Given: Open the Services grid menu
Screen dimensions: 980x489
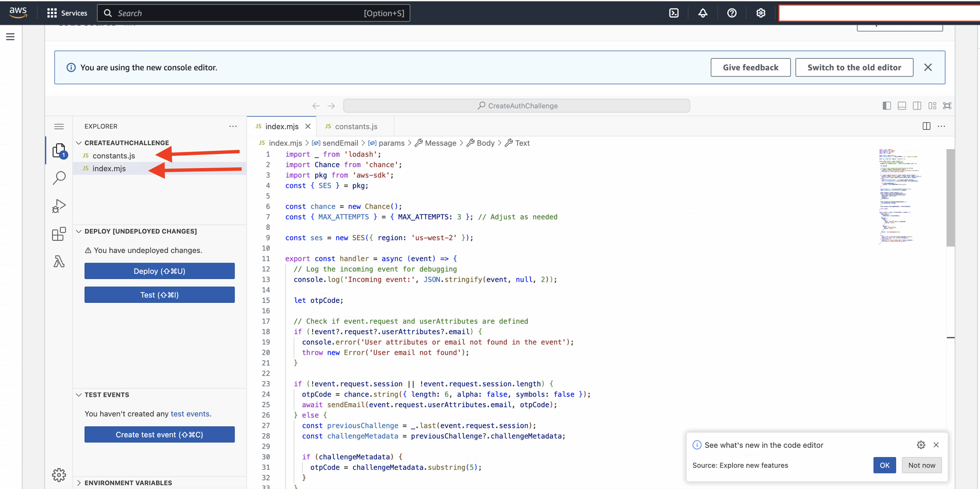Looking at the screenshot, I should coord(67,13).
